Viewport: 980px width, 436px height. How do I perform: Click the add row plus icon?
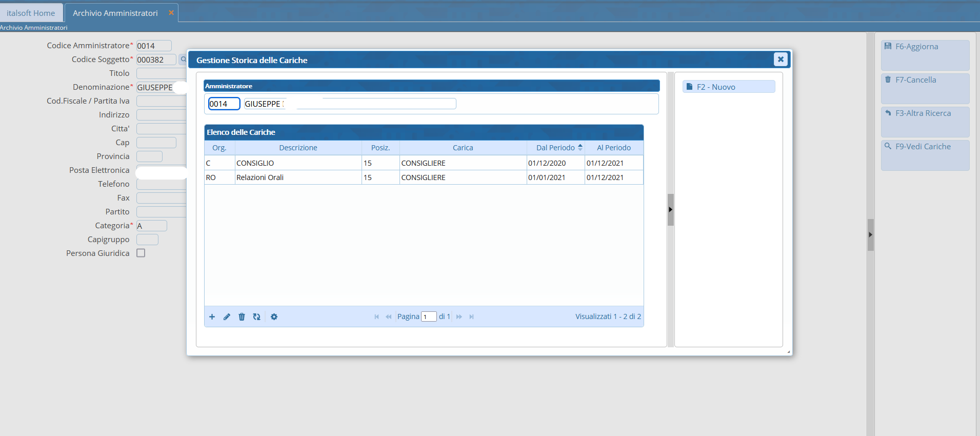point(212,317)
